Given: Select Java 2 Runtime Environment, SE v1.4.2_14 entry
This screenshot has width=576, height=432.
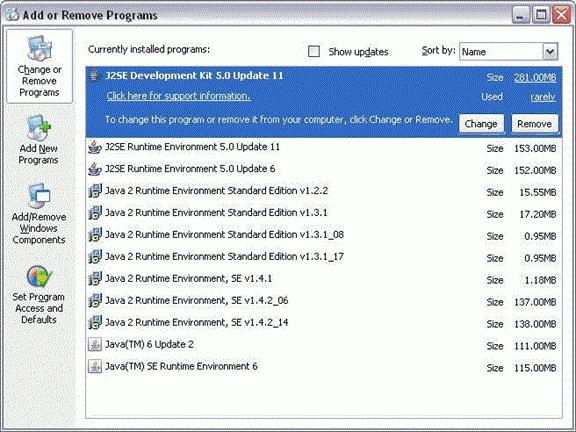Looking at the screenshot, I should click(324, 323).
